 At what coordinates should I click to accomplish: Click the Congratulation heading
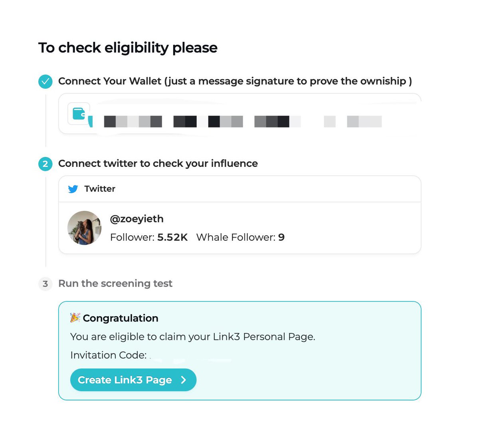pyautogui.click(x=121, y=318)
